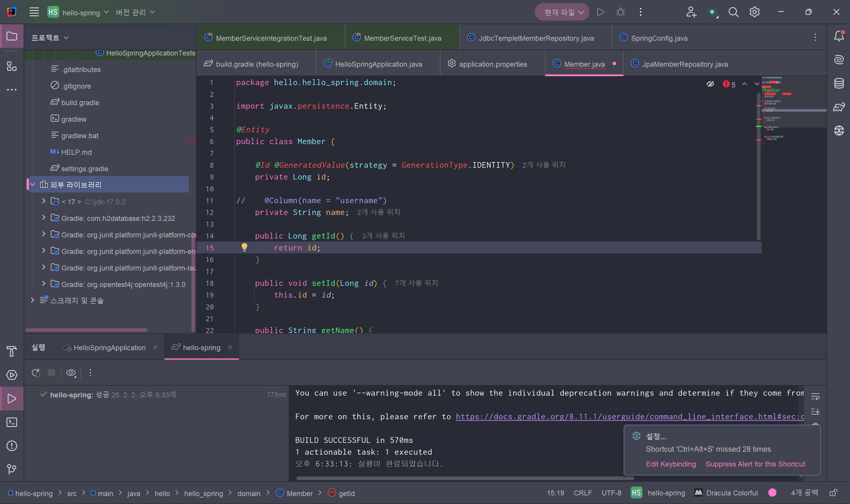This screenshot has height=504, width=850.
Task: Open the Terminal tool window
Action: tap(12, 422)
